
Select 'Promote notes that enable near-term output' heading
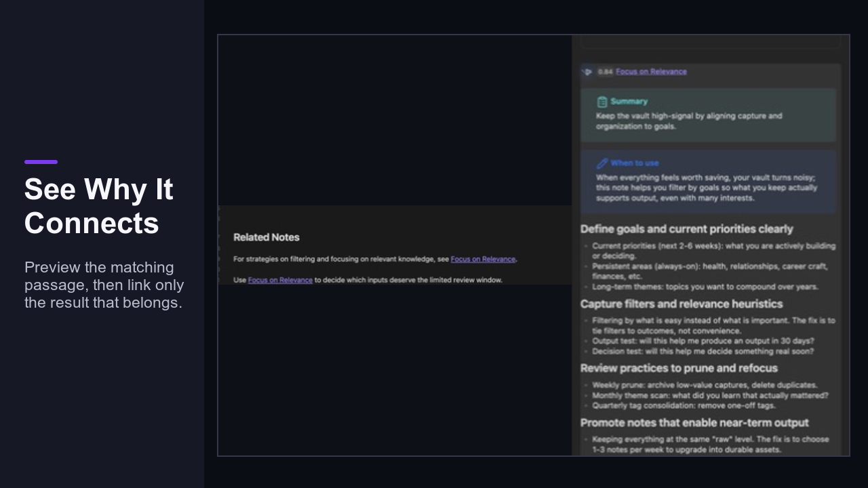[x=694, y=423]
